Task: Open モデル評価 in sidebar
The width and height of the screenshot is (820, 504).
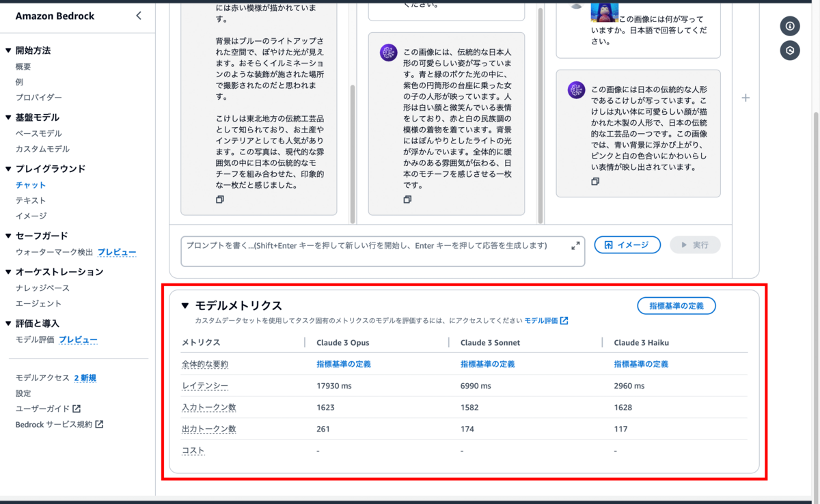Action: click(x=35, y=339)
